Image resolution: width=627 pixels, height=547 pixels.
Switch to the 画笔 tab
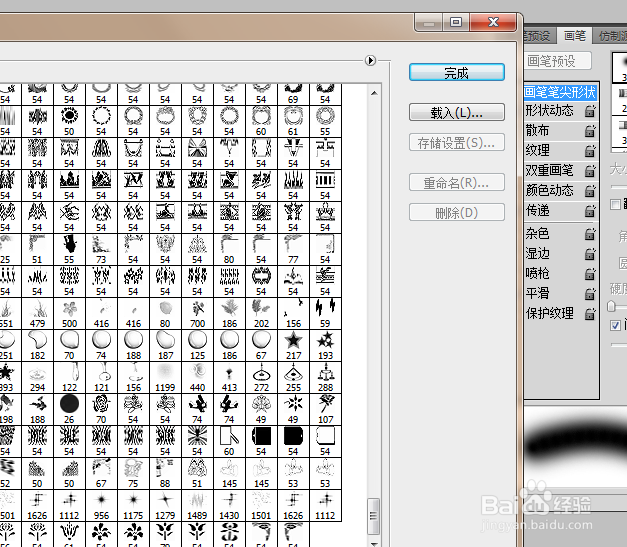pos(575,36)
